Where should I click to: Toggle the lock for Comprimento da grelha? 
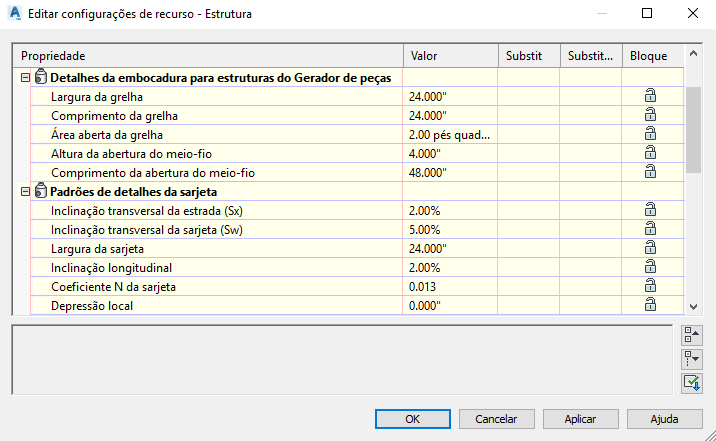pyautogui.click(x=650, y=115)
